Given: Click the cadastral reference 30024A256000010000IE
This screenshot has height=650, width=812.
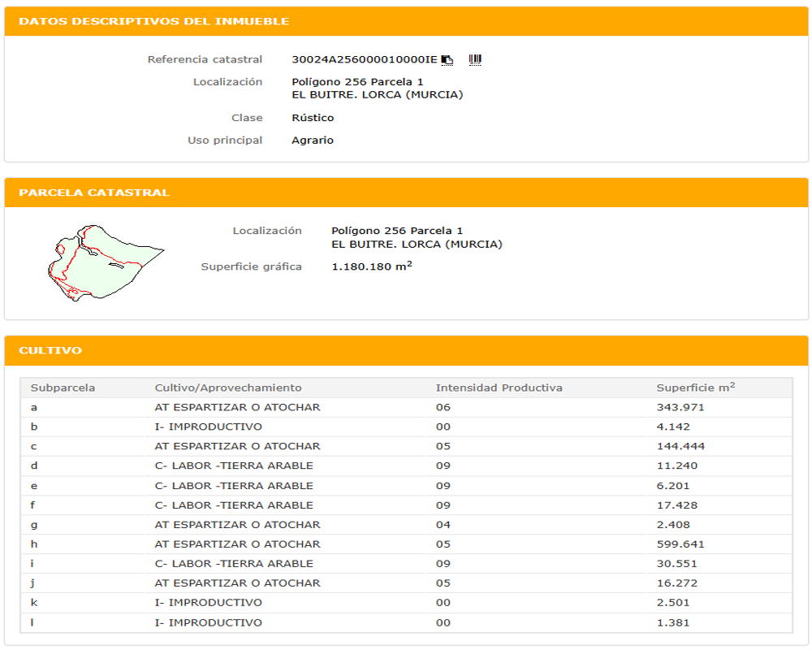Looking at the screenshot, I should (x=364, y=59).
